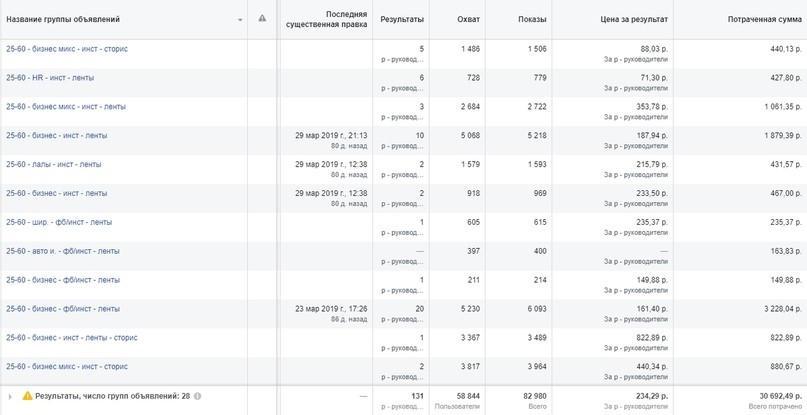The image size is (807, 415).
Task: Sort by Показы column header
Action: point(532,20)
